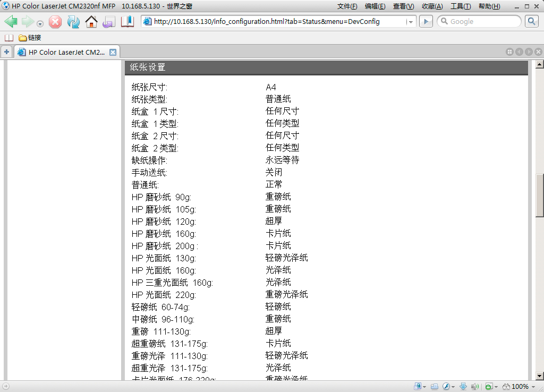Click the green Back navigation arrow
Screen dimensions: 544x392
tap(11, 22)
